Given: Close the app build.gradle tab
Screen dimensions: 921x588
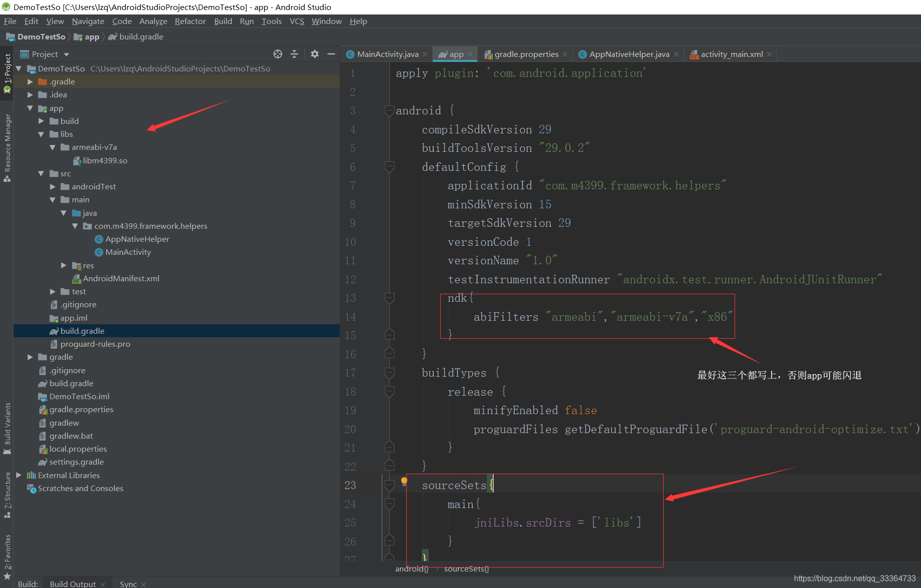Looking at the screenshot, I should coord(470,54).
